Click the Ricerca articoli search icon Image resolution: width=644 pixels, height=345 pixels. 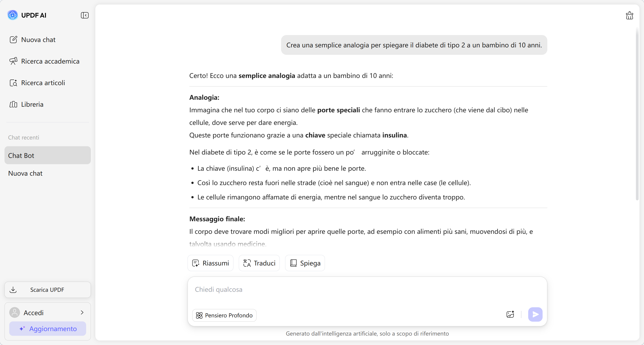pos(13,83)
